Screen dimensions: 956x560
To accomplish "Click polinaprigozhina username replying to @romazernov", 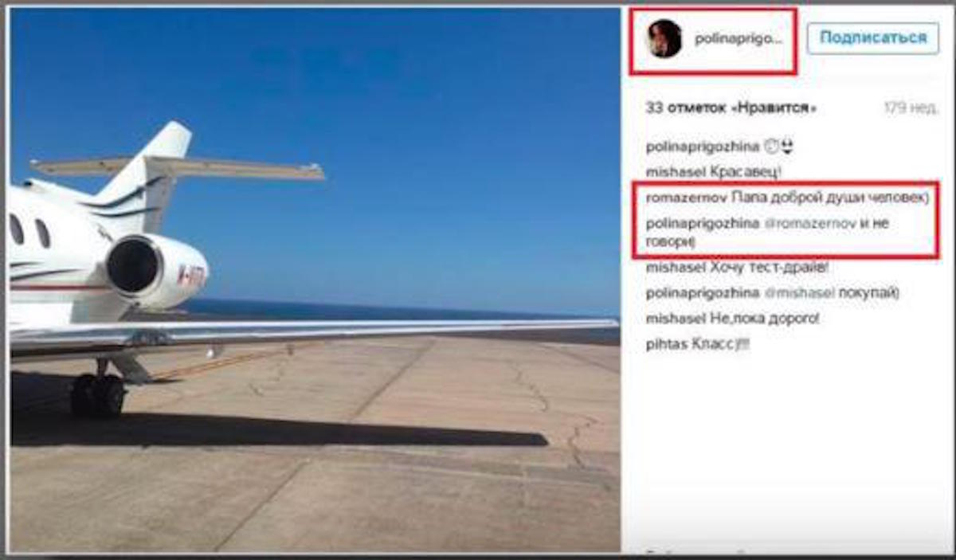I will click(703, 224).
